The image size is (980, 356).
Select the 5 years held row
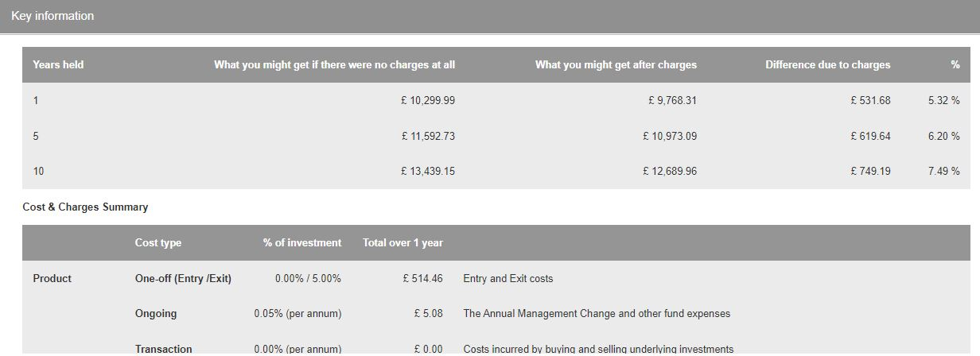pyautogui.click(x=496, y=137)
